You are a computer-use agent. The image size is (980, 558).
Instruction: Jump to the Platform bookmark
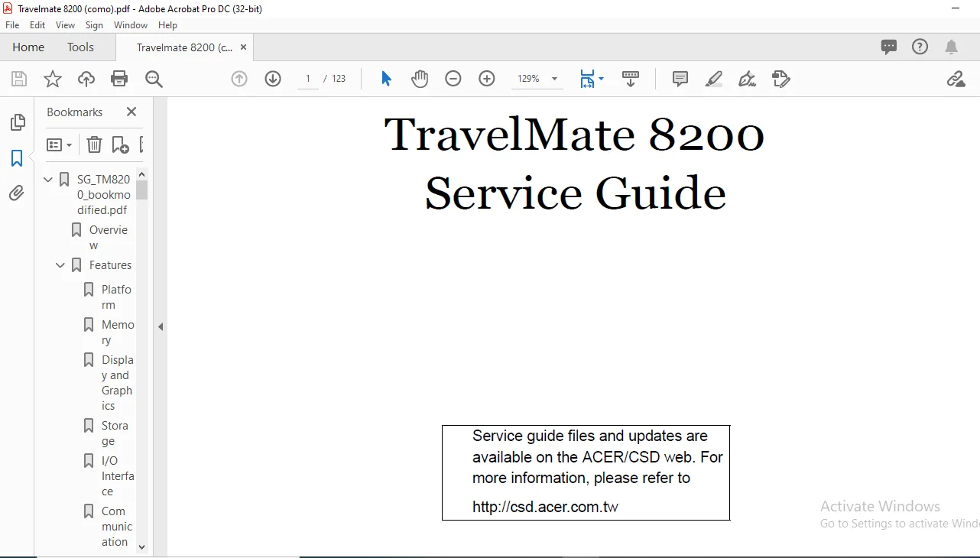click(116, 297)
